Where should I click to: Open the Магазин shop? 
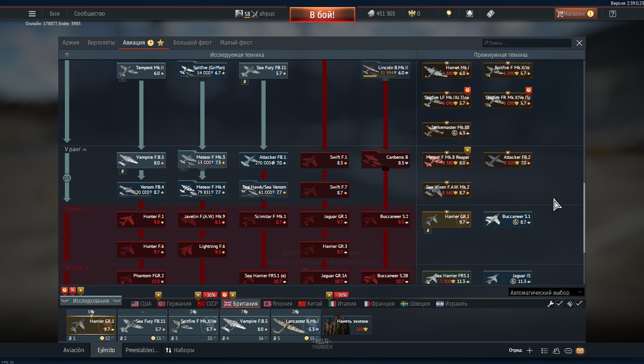point(575,14)
